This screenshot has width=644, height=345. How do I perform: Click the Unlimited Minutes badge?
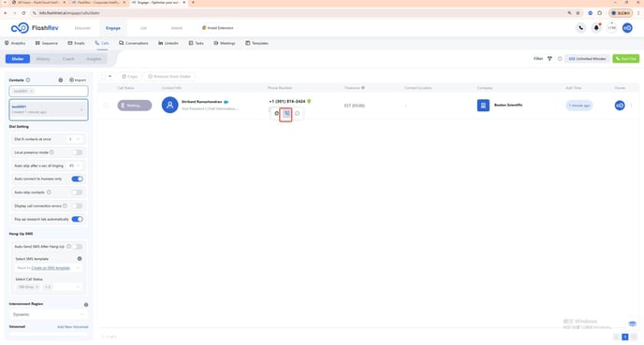[587, 59]
